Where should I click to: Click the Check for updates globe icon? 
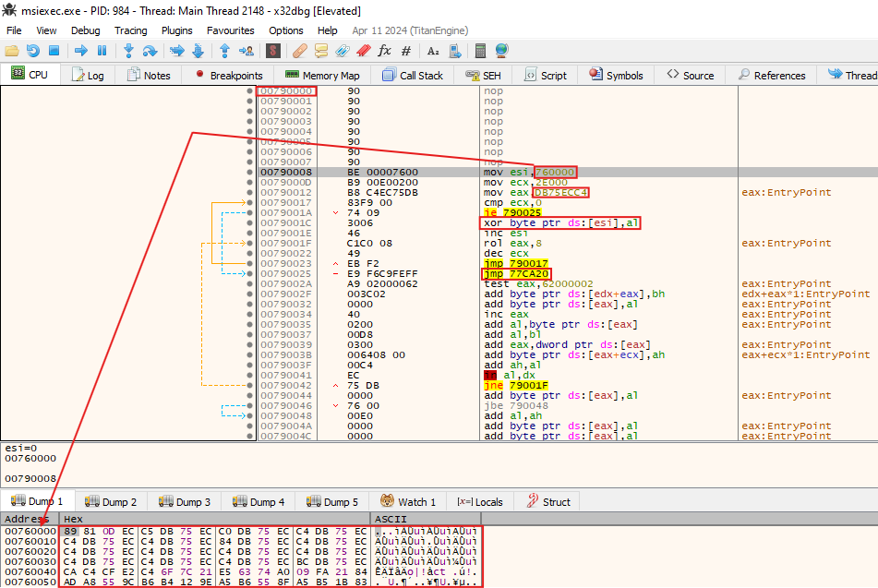[501, 51]
